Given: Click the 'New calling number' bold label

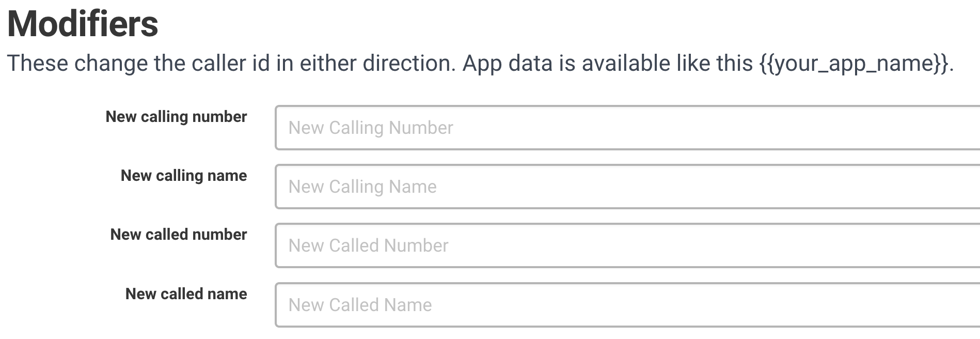Looking at the screenshot, I should [x=176, y=117].
